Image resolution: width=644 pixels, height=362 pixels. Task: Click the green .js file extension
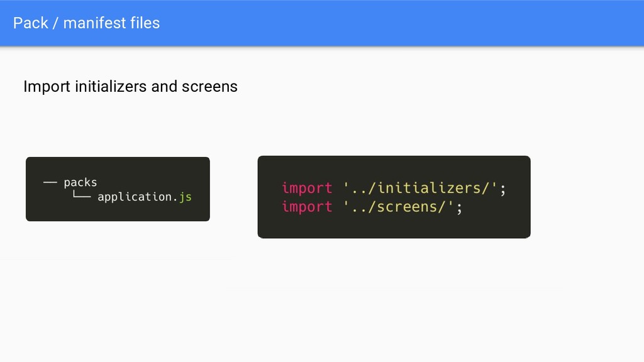pos(185,197)
